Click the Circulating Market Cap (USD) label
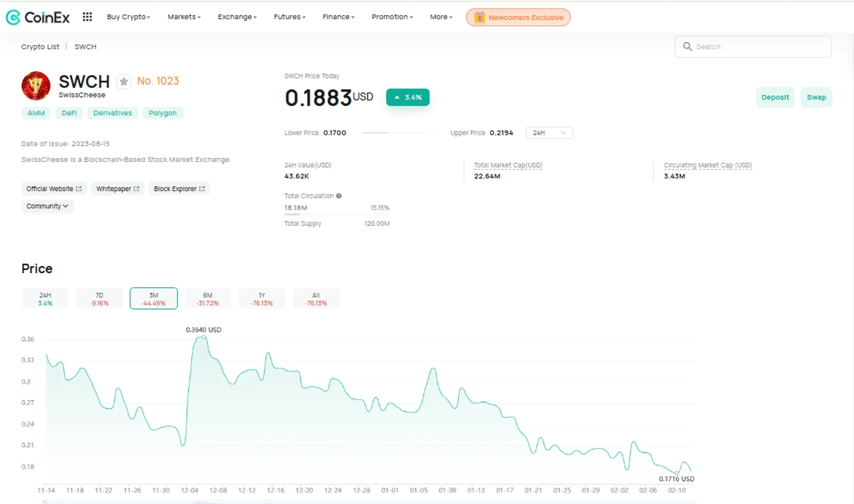854x504 pixels. 708,165
